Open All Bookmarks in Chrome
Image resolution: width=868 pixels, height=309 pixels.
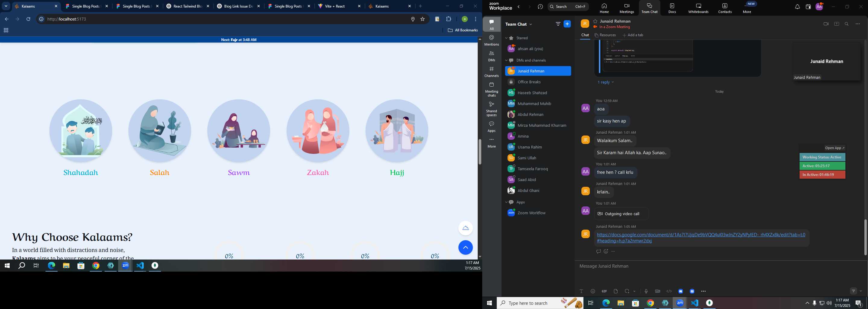[463, 30]
